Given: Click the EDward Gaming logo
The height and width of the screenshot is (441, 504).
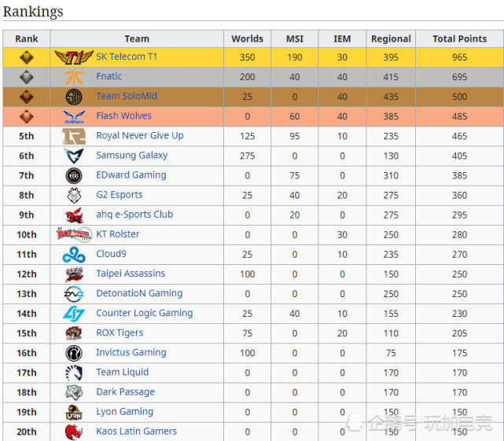Looking at the screenshot, I should click(x=74, y=176).
